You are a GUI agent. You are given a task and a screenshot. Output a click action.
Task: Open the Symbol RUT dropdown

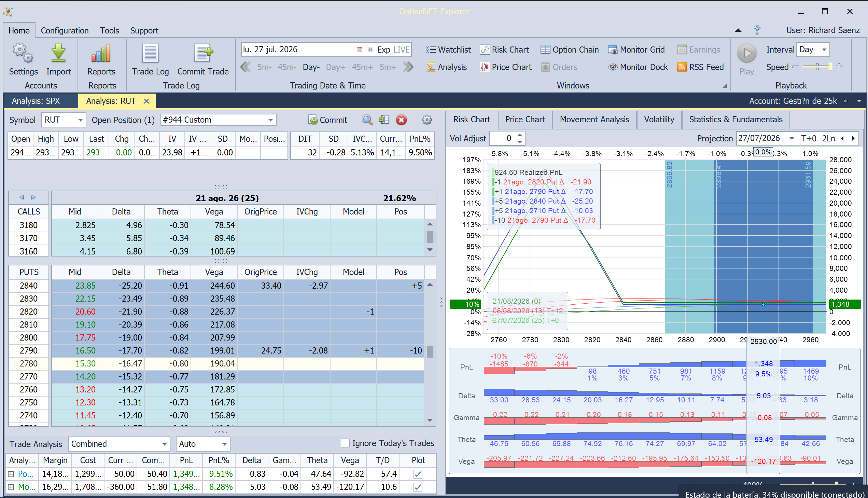click(x=80, y=120)
